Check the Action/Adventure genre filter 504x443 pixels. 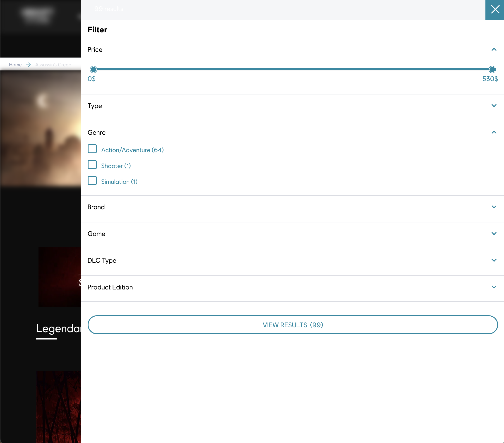point(92,149)
